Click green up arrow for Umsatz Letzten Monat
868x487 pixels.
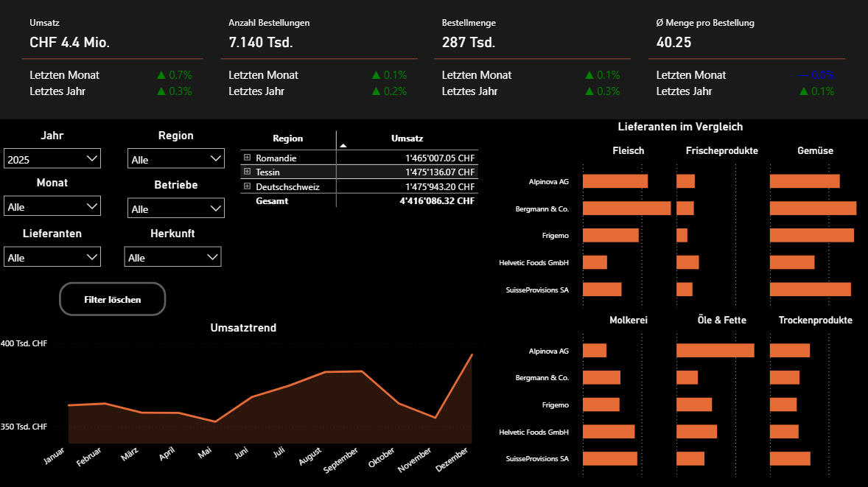coord(161,75)
